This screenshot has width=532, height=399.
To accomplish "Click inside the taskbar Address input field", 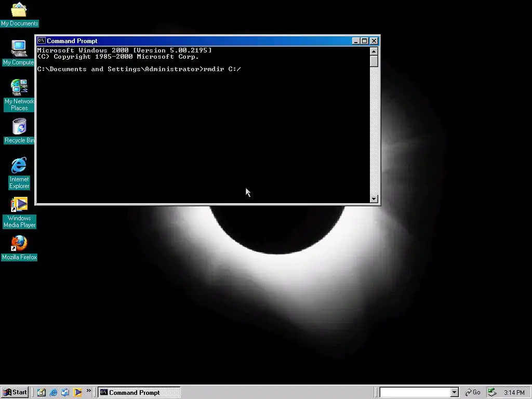I will (x=415, y=392).
